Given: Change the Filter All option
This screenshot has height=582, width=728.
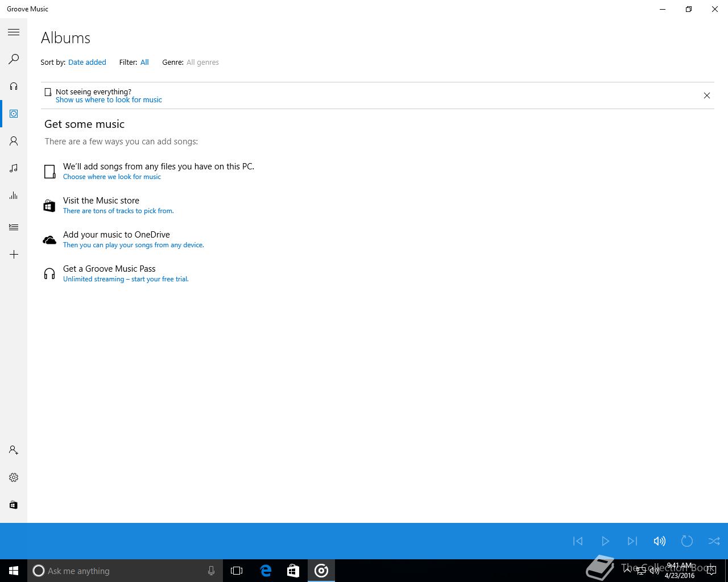Looking at the screenshot, I should pyautogui.click(x=144, y=63).
